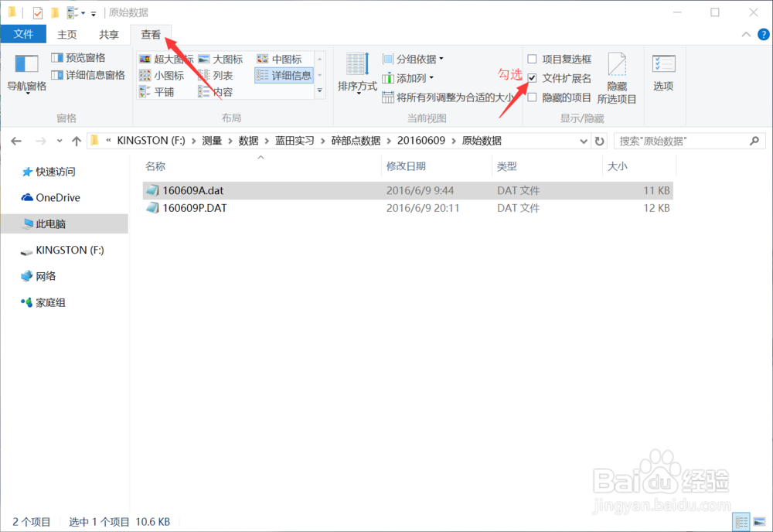Switch to the 主页 ribbon tab
This screenshot has width=773, height=532.
click(x=67, y=34)
